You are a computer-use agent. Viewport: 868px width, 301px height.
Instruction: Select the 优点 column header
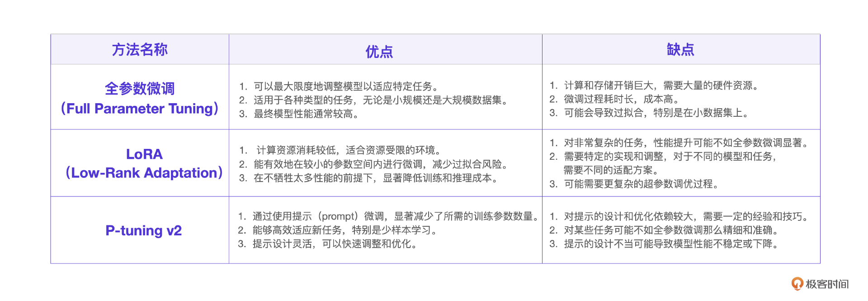pos(379,52)
